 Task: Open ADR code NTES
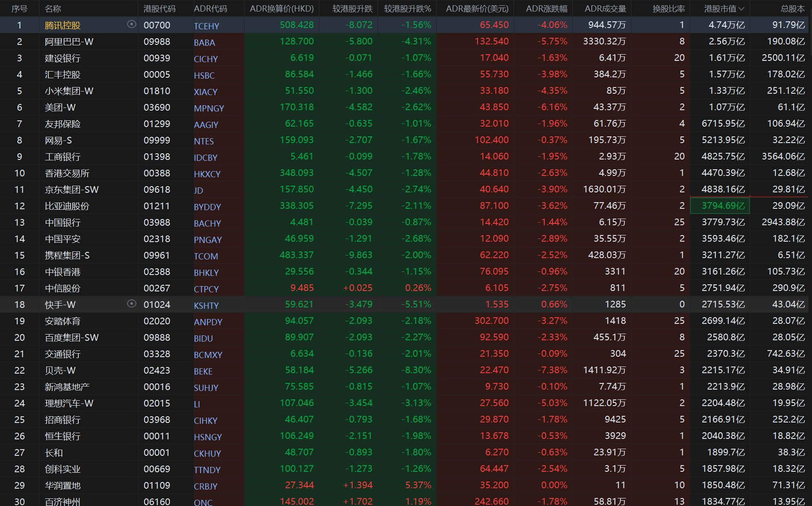click(204, 141)
